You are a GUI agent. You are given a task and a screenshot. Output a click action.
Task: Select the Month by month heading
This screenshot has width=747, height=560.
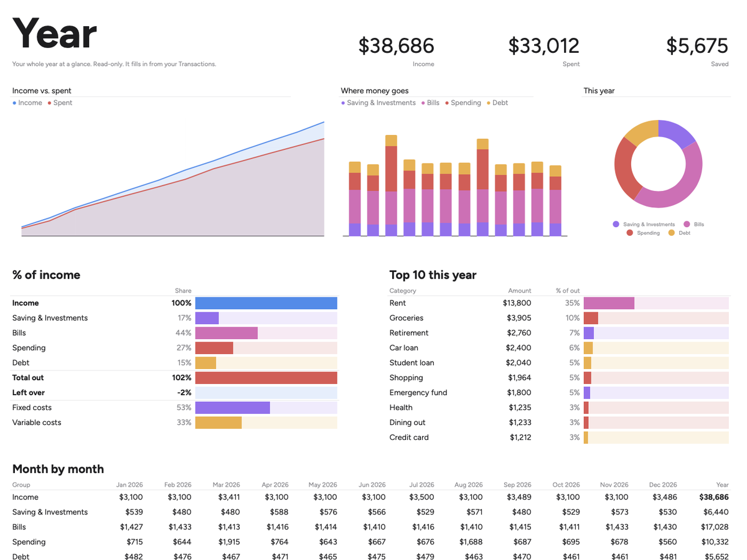tap(58, 469)
